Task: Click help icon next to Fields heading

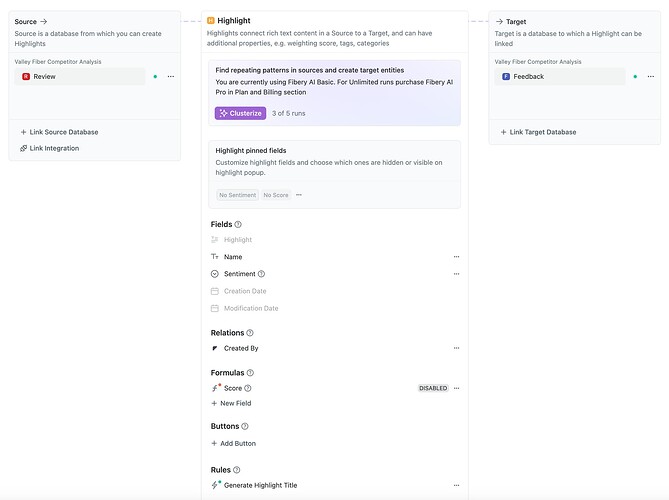Action: click(238, 224)
